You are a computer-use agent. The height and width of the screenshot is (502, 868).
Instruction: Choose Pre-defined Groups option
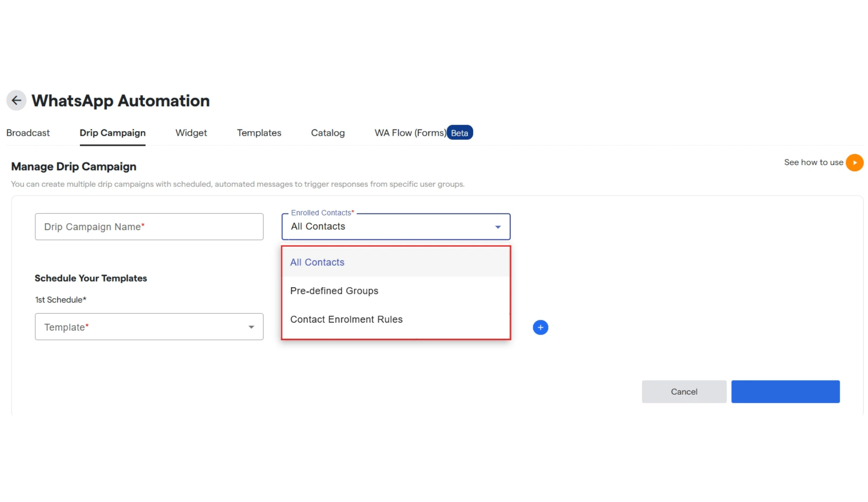pos(396,291)
